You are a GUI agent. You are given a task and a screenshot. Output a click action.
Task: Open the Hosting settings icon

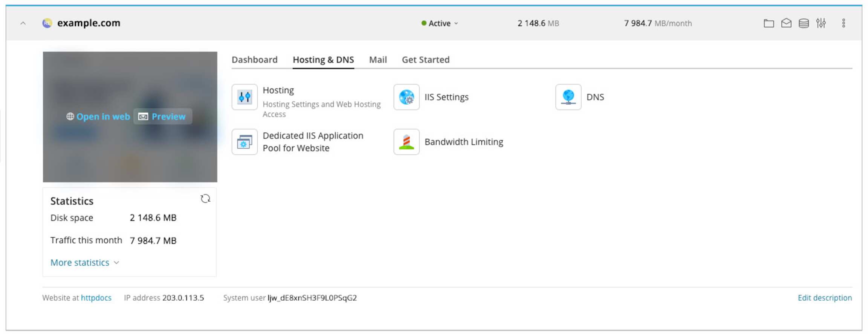point(245,97)
